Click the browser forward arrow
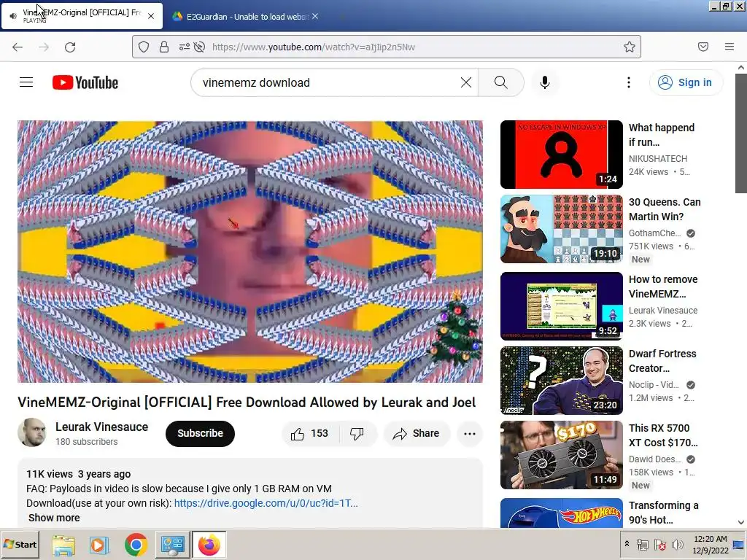This screenshot has width=747, height=560. [44, 47]
